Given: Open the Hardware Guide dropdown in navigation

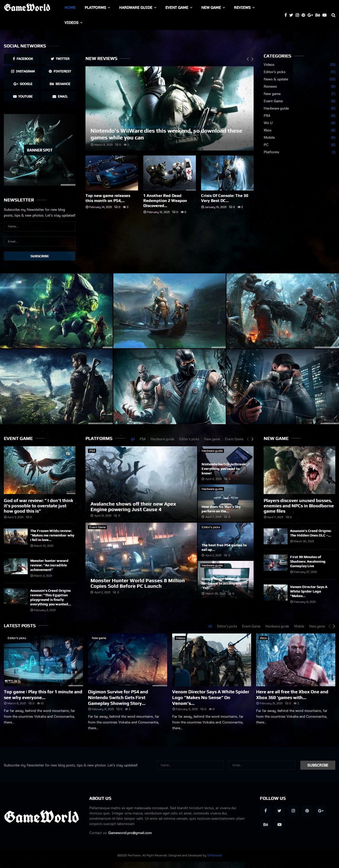Looking at the screenshot, I should point(137,7).
